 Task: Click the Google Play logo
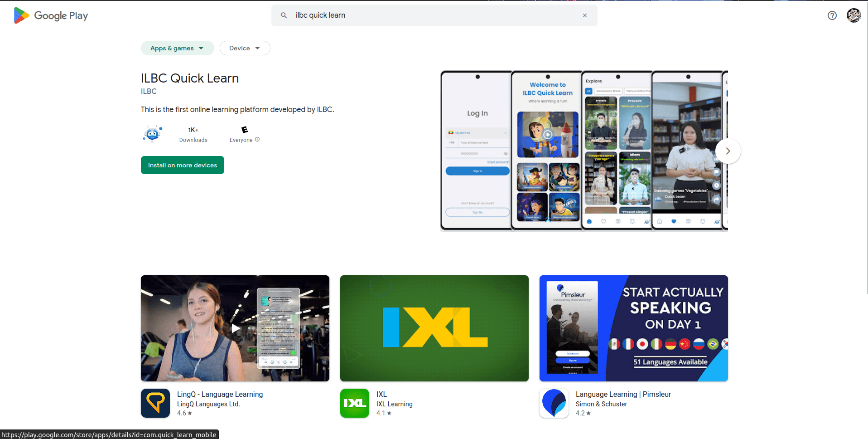(51, 15)
